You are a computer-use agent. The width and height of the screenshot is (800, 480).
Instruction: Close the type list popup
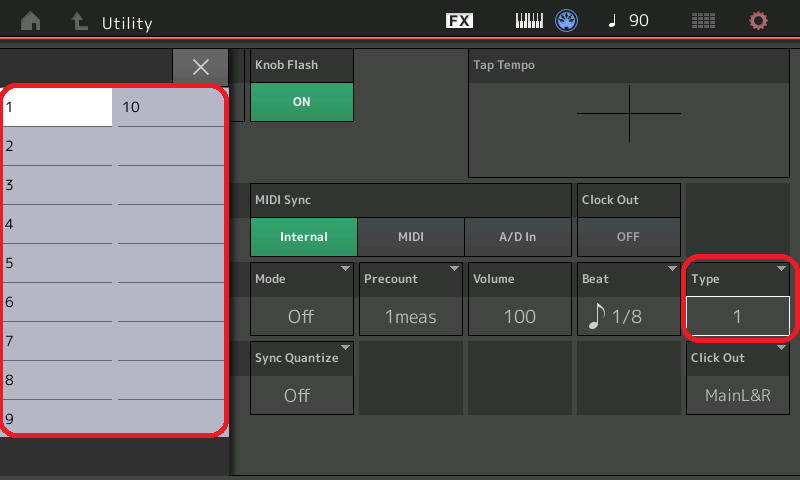tap(201, 67)
